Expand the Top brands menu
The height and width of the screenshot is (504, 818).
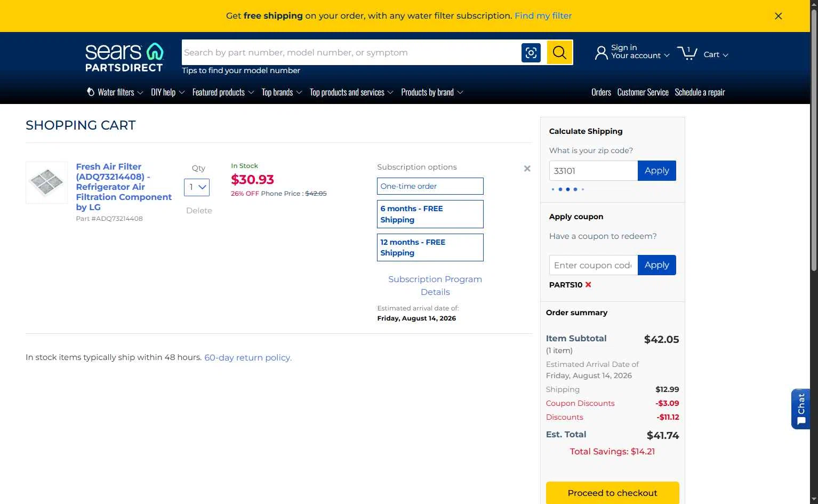[x=282, y=92]
